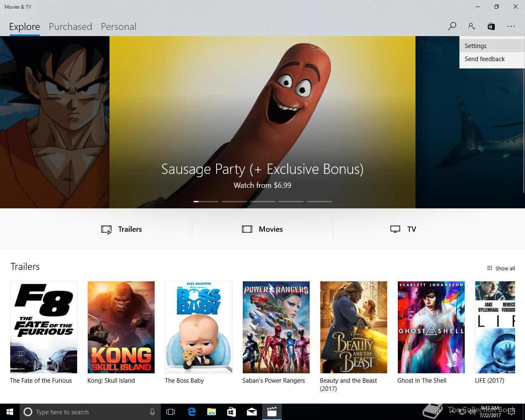Open Task View from the taskbar
The height and width of the screenshot is (420, 525).
coord(171,412)
